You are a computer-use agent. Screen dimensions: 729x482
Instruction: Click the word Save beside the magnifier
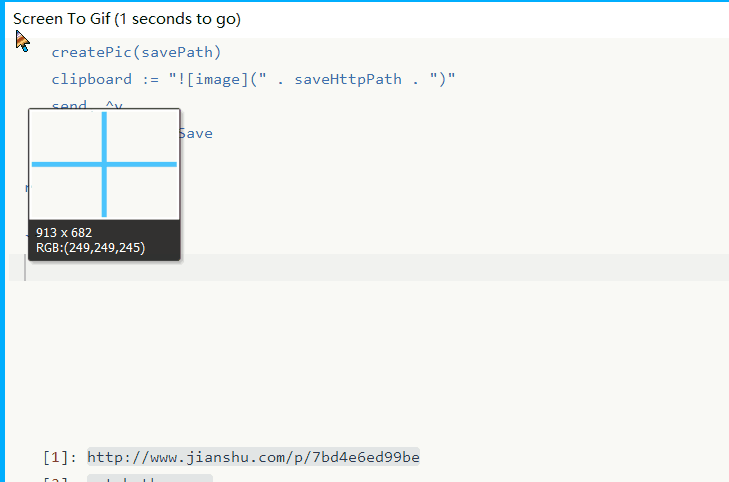[x=195, y=133]
